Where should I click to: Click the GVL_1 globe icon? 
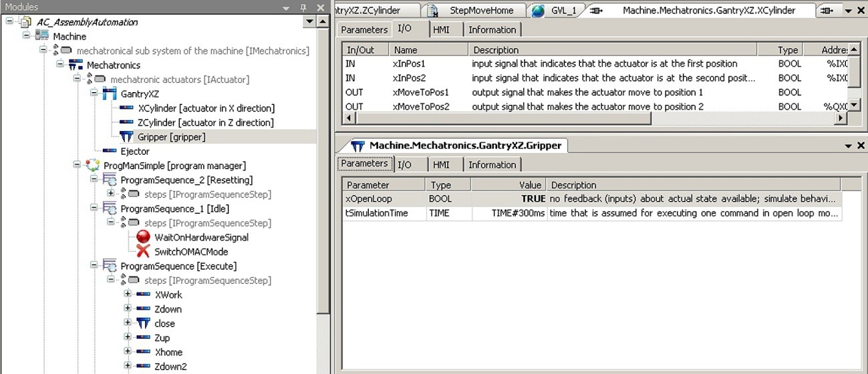point(538,11)
